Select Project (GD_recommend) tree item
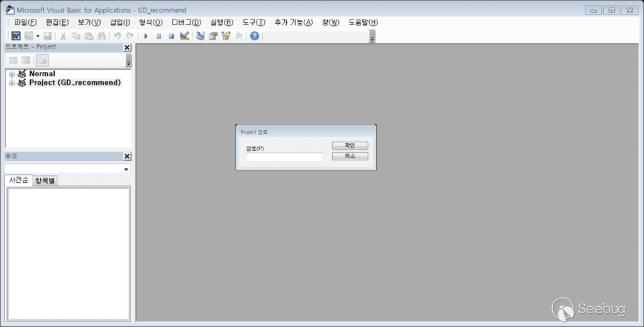This screenshot has height=327, width=644. (x=75, y=82)
